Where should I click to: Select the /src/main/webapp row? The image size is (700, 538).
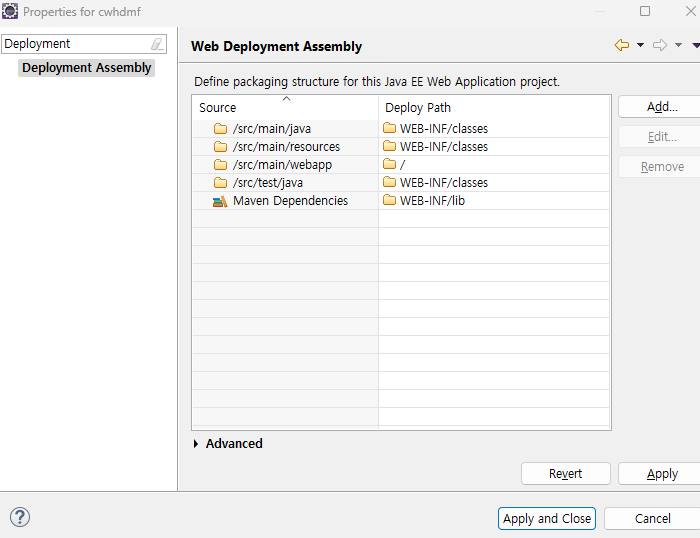[x=401, y=165]
